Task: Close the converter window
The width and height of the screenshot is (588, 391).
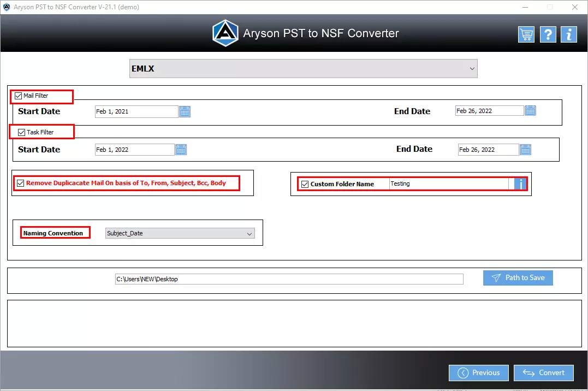Action: pyautogui.click(x=574, y=7)
